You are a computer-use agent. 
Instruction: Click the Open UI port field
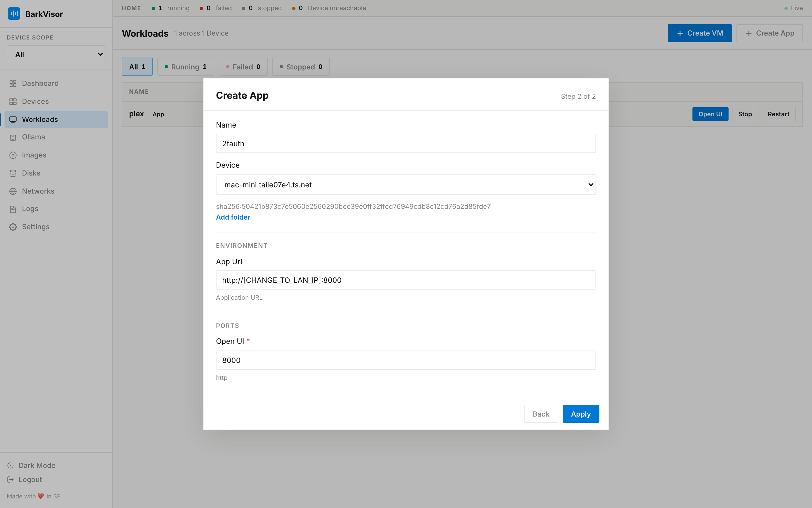(x=406, y=360)
